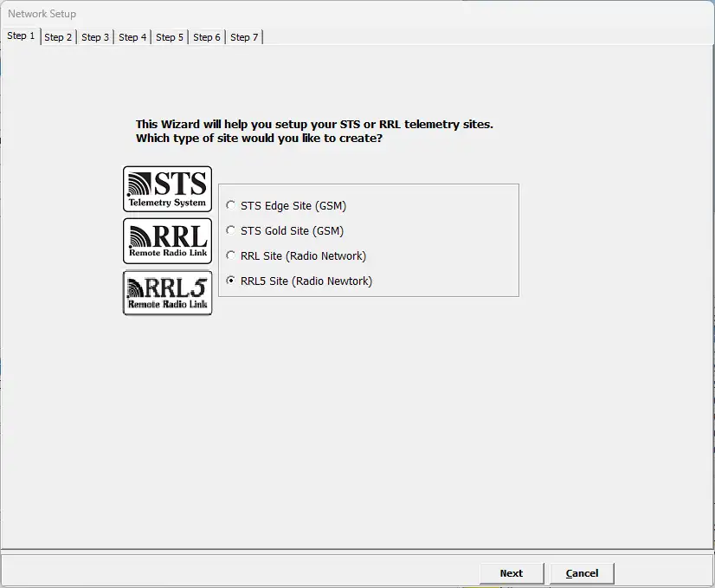Click the 'Which type of site' question text
Image resolution: width=715 pixels, height=588 pixels.
[x=259, y=139]
